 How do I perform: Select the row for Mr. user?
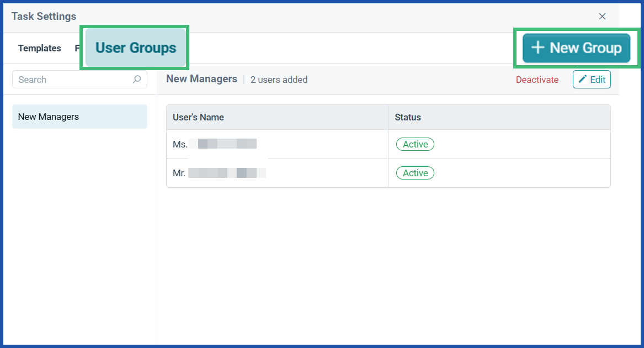[x=276, y=173]
